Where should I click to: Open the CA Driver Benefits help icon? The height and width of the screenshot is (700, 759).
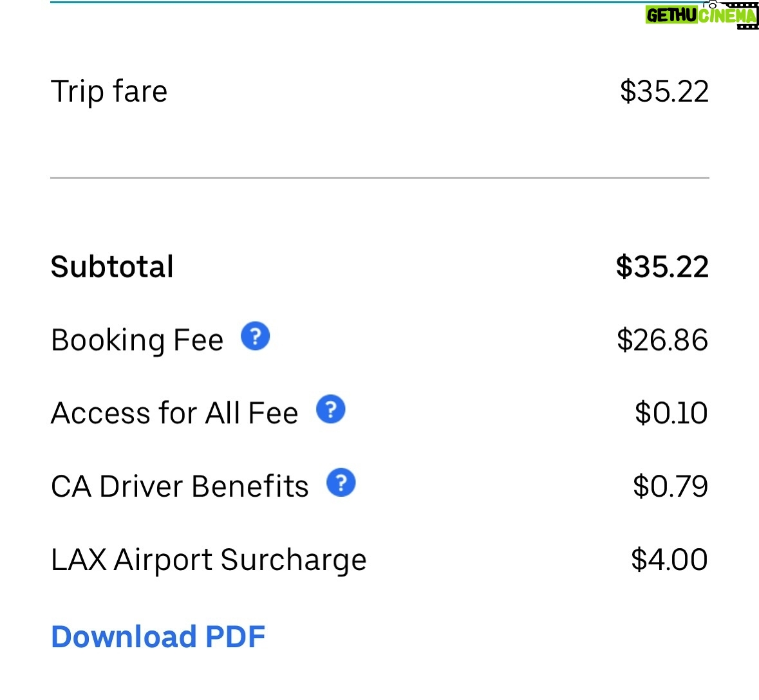click(341, 483)
